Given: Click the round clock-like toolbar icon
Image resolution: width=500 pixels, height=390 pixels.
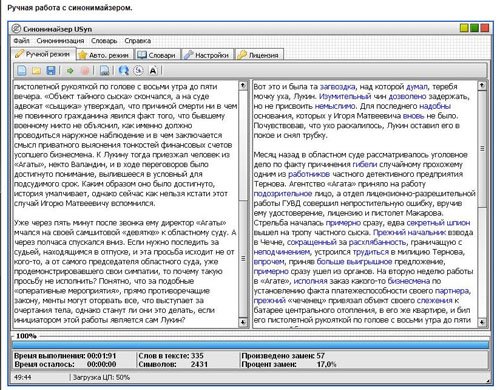Looking at the screenshot, I should point(138,71).
